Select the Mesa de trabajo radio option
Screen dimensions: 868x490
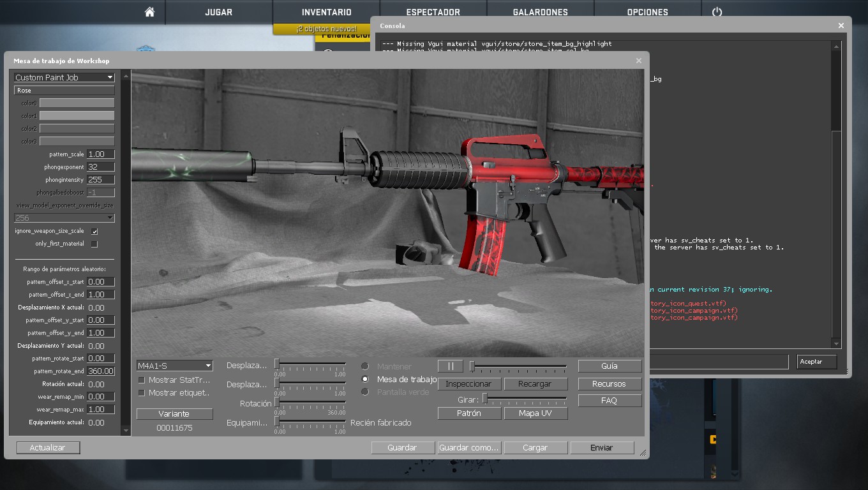(x=365, y=379)
